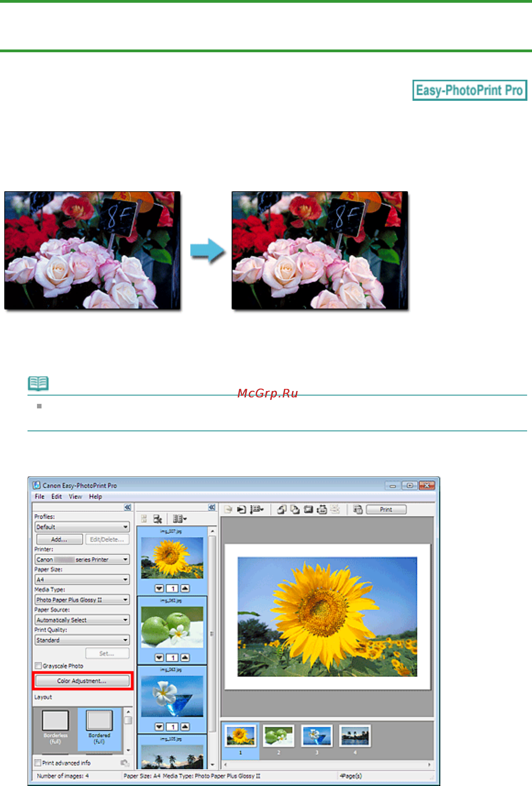Open the Paper Source dropdown
This screenshot has height=786, width=532.
click(82, 620)
